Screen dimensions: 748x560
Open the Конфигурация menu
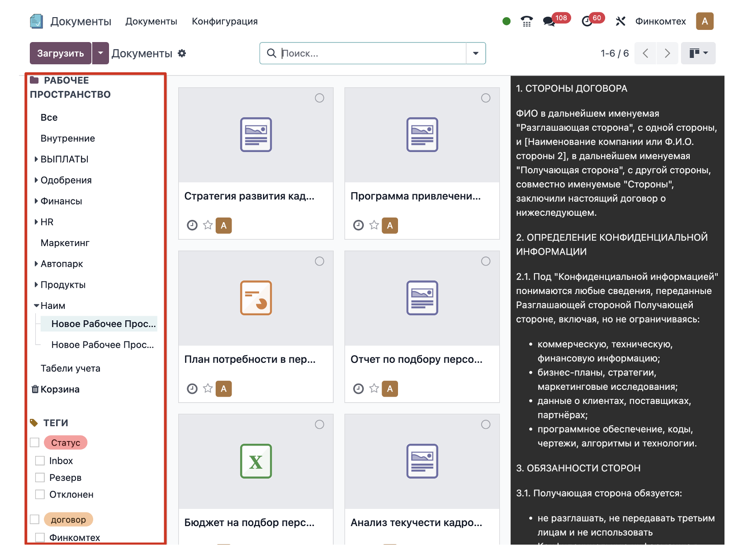224,21
